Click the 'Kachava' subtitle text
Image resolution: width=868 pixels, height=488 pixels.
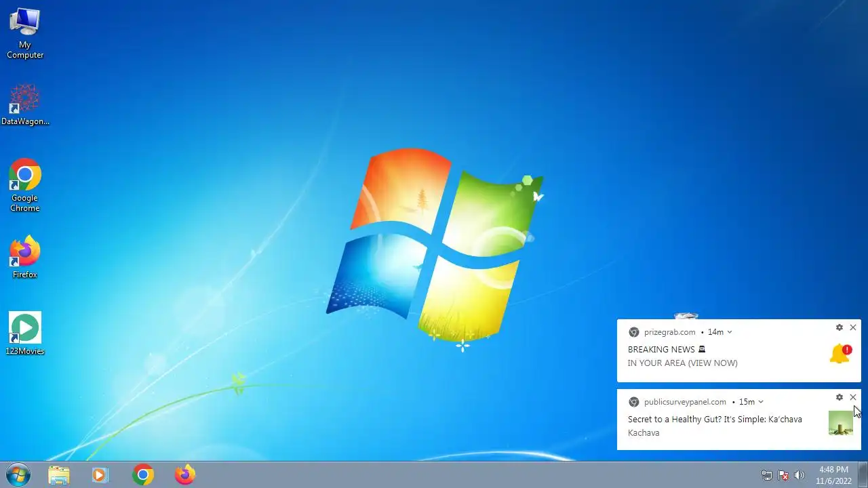[644, 433]
